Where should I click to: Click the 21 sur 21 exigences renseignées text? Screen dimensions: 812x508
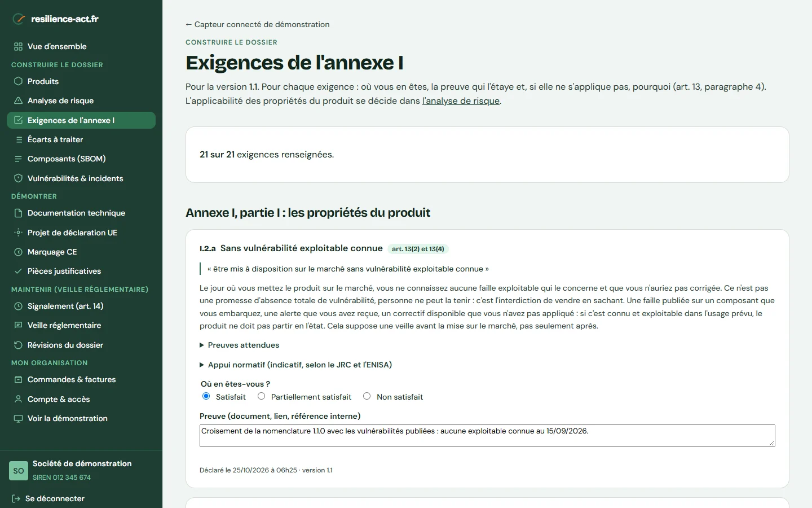coord(267,155)
